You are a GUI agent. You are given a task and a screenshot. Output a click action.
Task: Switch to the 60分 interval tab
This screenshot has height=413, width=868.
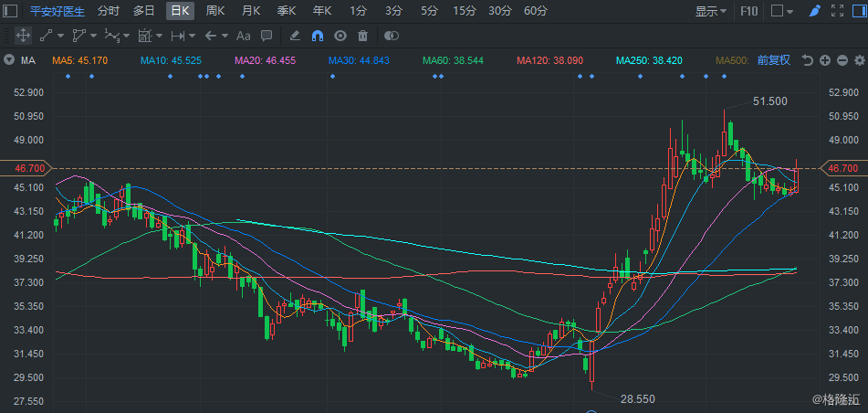coord(535,11)
